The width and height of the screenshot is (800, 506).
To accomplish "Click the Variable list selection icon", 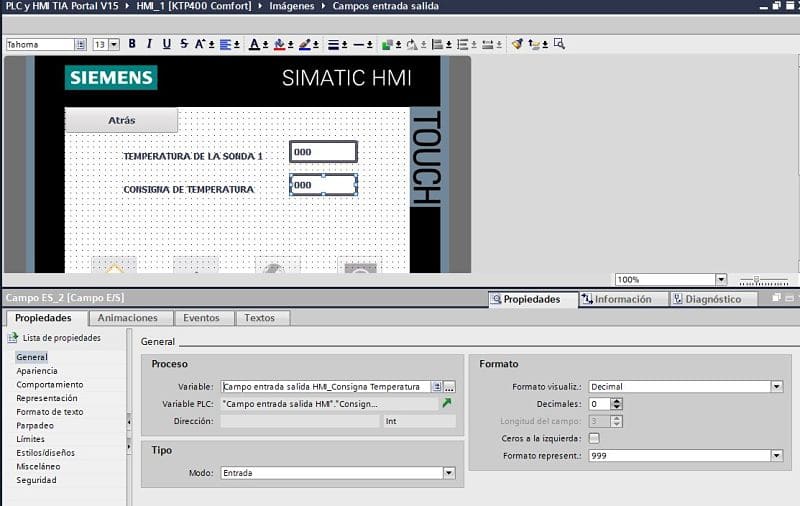I will pyautogui.click(x=437, y=387).
